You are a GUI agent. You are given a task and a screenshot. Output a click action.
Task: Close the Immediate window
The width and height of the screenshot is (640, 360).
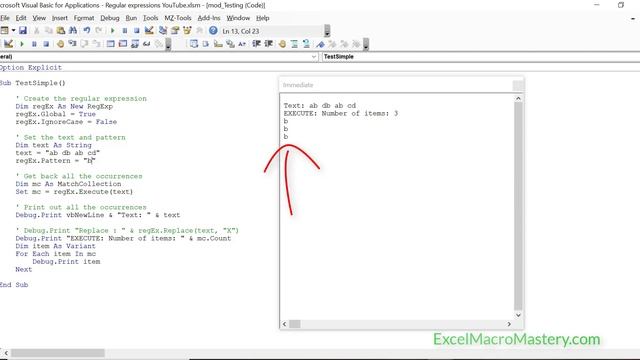tap(518, 85)
